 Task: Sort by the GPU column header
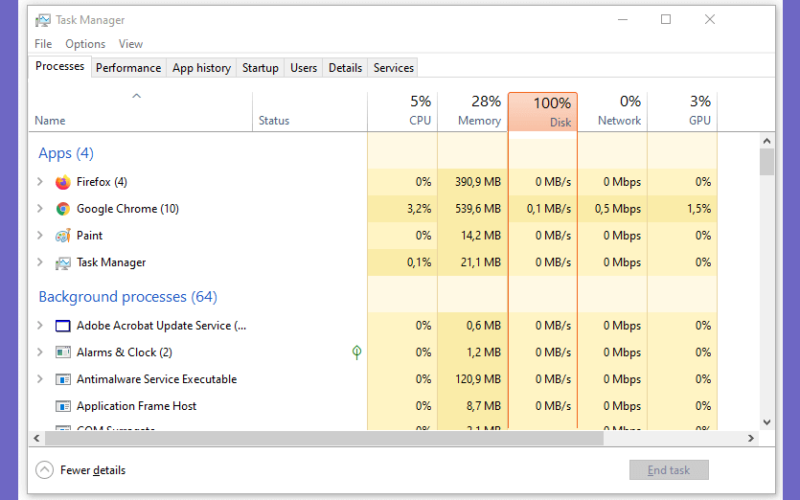click(x=683, y=111)
